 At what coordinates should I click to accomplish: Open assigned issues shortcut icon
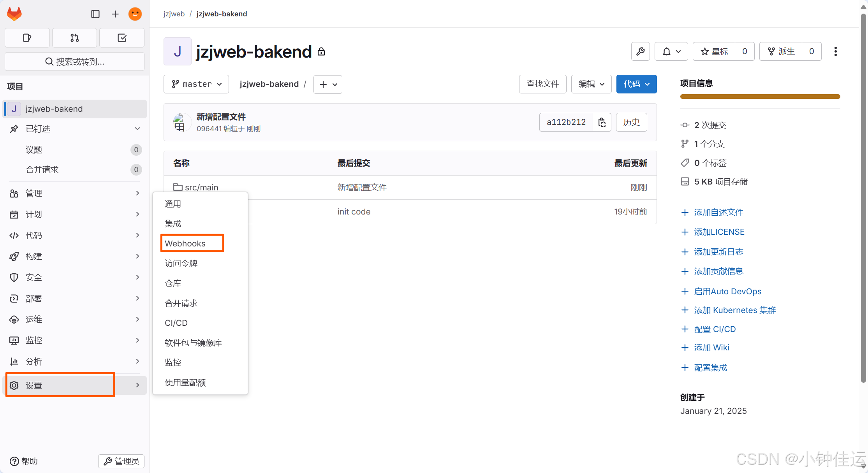[x=27, y=38]
